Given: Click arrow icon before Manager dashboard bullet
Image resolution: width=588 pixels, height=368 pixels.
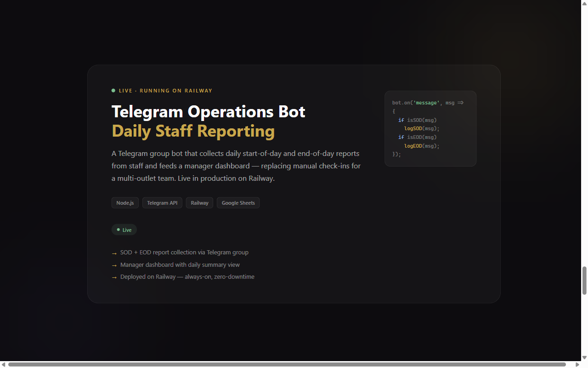Looking at the screenshot, I should (114, 265).
